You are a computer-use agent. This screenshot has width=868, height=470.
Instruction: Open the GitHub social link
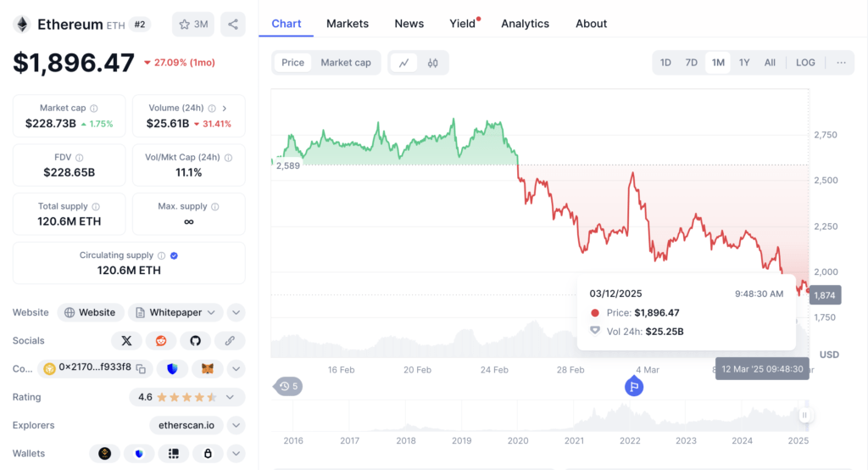pos(196,341)
